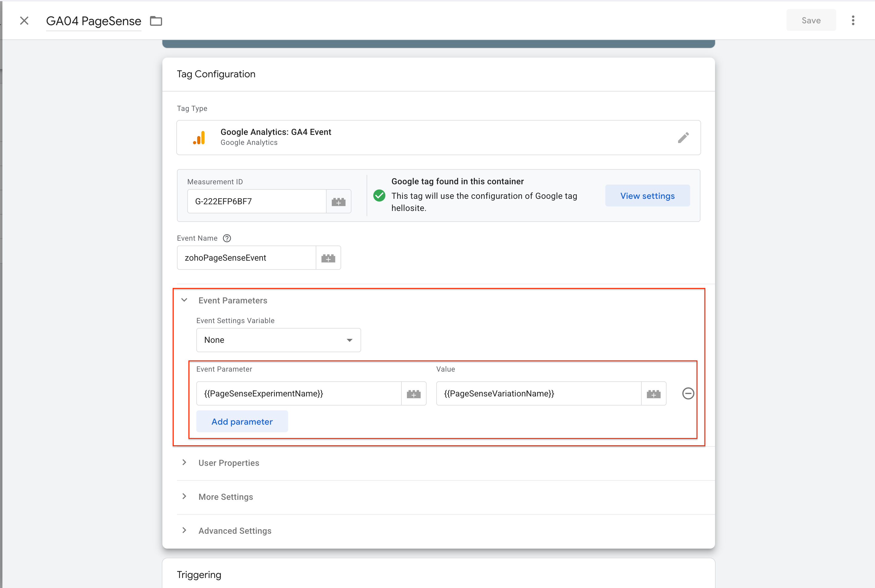Click the GA04 PageSense tag name
Image resolution: width=875 pixels, height=588 pixels.
click(x=93, y=21)
